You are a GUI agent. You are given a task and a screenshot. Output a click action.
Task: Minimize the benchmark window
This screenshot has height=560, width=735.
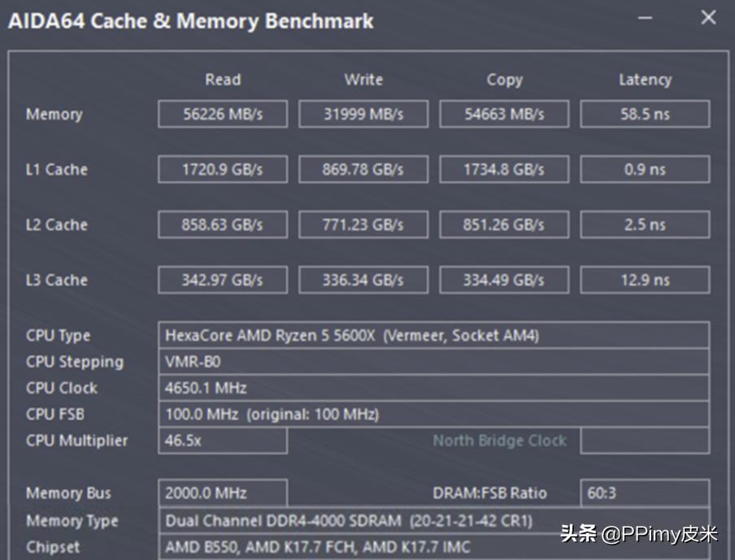pyautogui.click(x=644, y=18)
